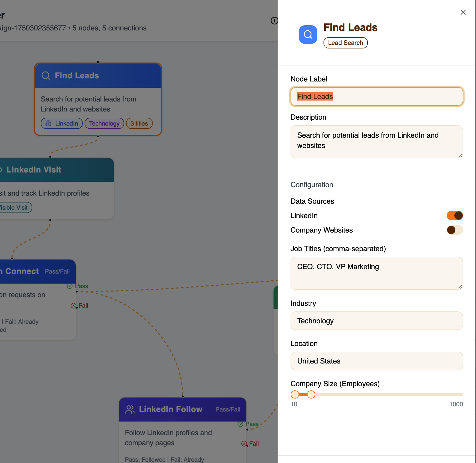This screenshot has width=476, height=463.
Task: Click the people icon on LinkedIn Follow node
Action: pyautogui.click(x=130, y=409)
